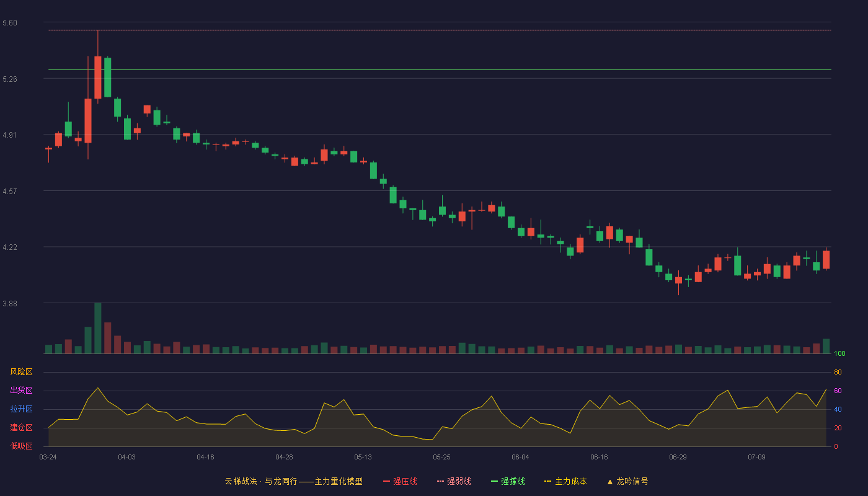Select the tallest green volume bar
Viewport: 868px width, 496px height.
pos(98,328)
